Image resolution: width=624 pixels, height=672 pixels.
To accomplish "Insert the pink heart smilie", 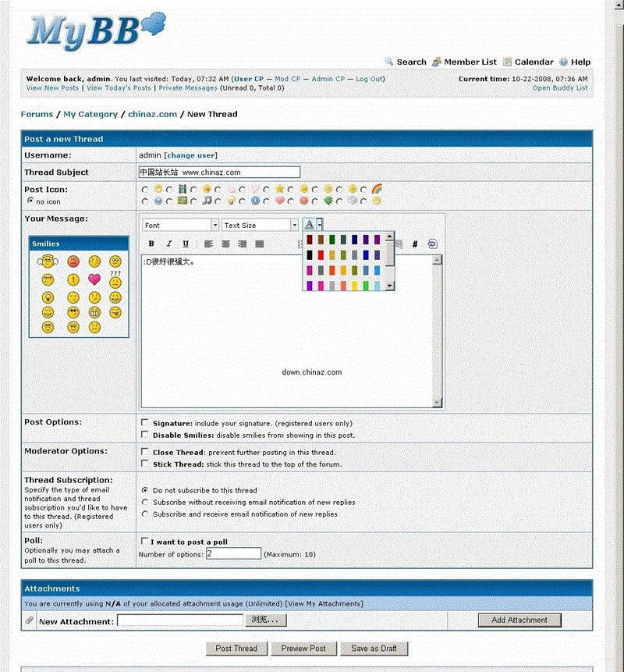I will point(94,279).
